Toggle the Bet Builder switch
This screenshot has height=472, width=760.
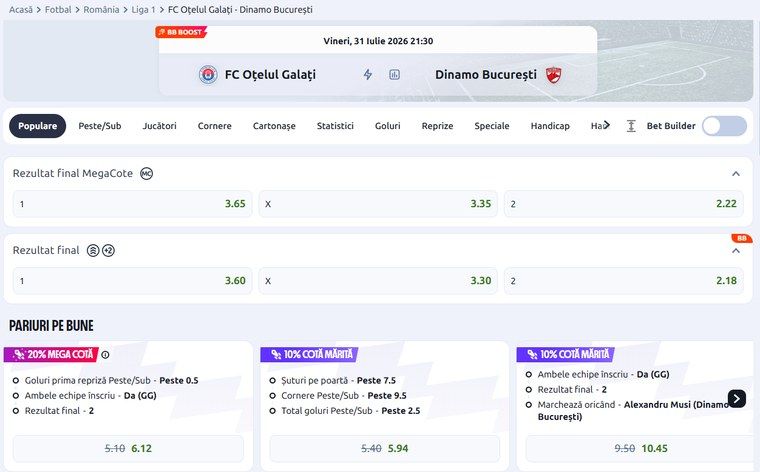(x=725, y=126)
